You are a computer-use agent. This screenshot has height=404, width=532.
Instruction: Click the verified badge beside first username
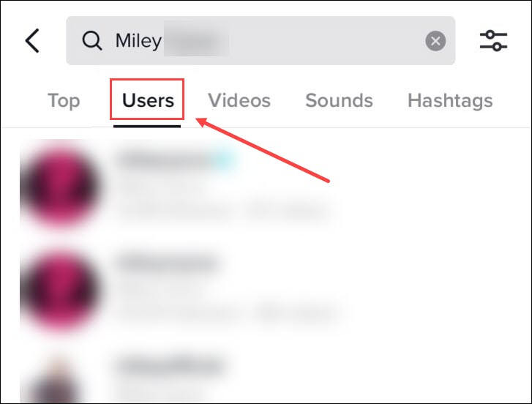pos(225,159)
